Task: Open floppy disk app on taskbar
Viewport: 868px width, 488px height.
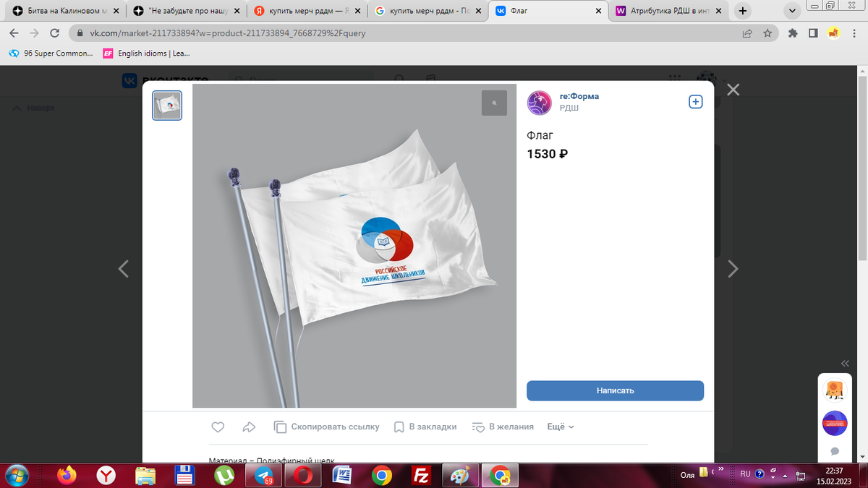Action: pos(184,475)
